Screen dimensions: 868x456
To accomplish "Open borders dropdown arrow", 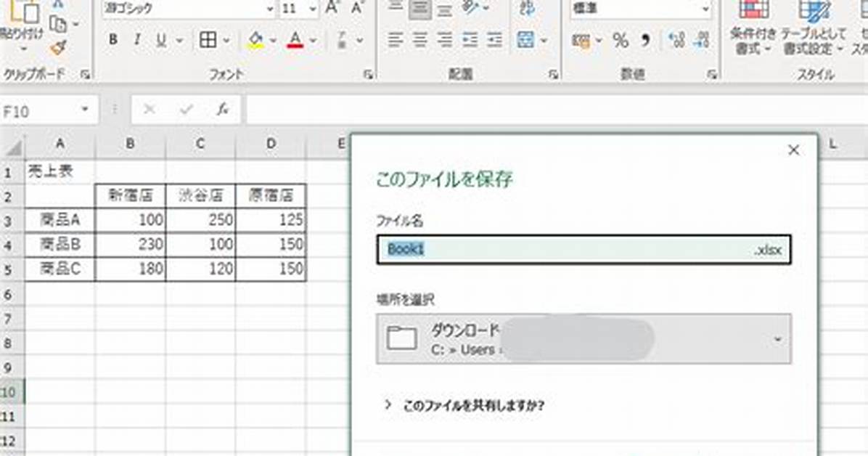I will [226, 41].
